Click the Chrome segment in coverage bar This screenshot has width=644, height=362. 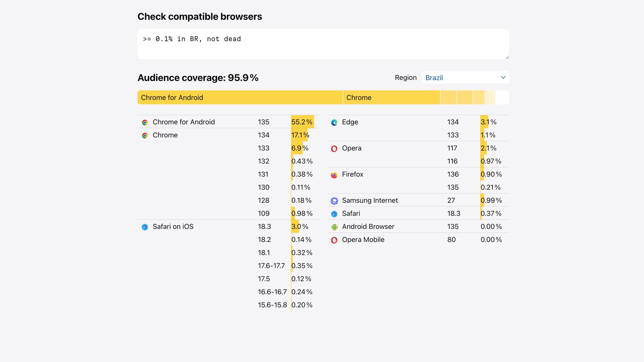(391, 98)
